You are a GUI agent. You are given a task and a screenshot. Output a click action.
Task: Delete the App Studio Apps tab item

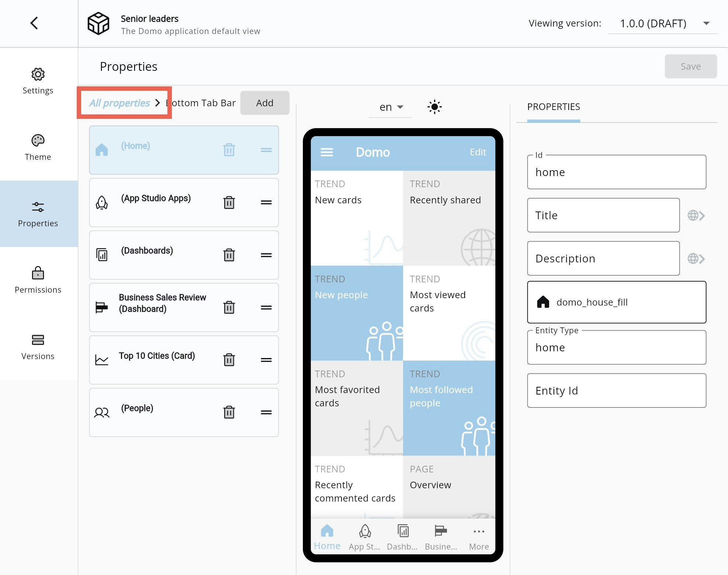(x=229, y=202)
